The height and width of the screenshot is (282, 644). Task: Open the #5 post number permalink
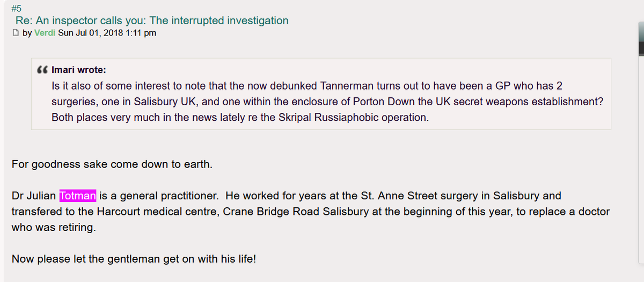coord(16,9)
